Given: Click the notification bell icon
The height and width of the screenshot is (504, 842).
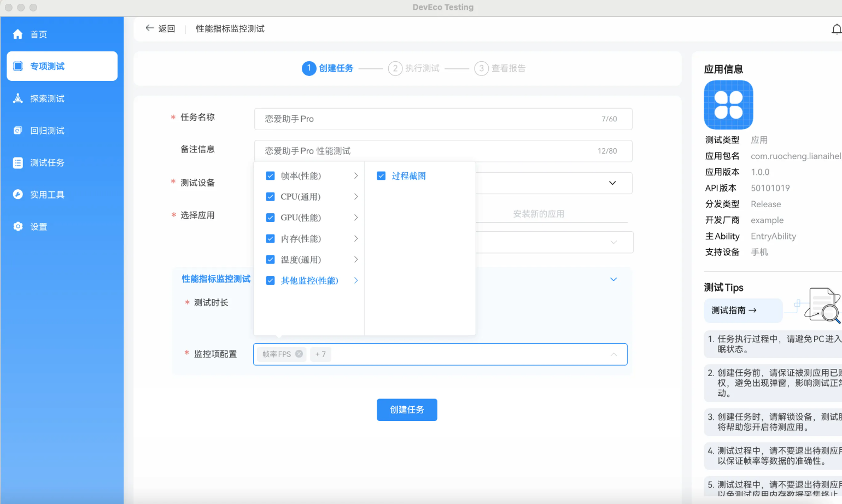Looking at the screenshot, I should tap(838, 28).
